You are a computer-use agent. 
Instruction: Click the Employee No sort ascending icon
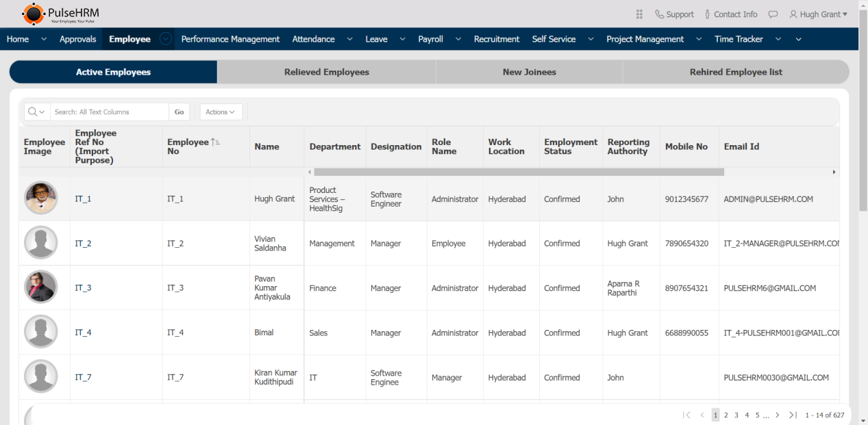click(216, 142)
